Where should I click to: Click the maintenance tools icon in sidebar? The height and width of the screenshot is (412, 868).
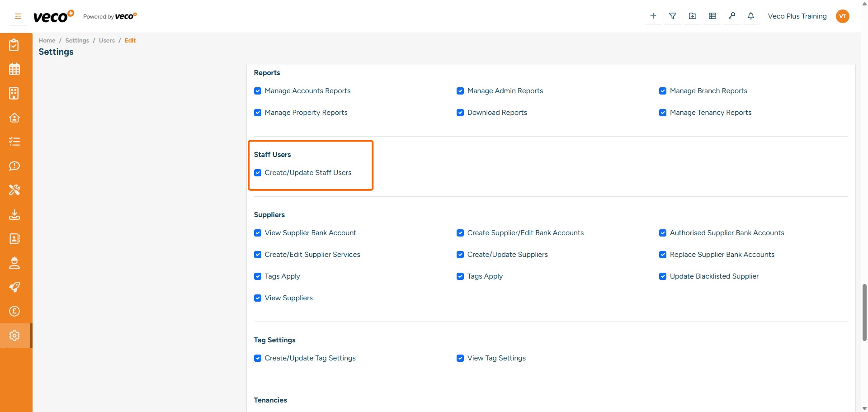[x=14, y=190]
